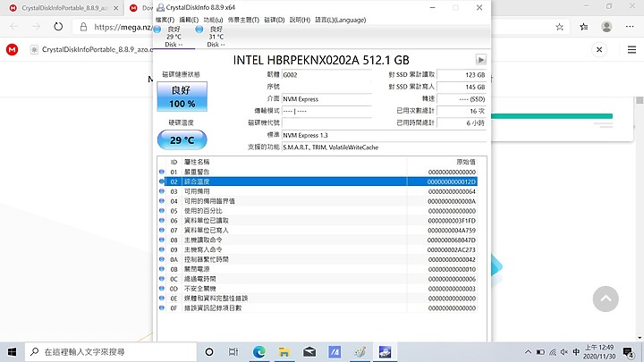The width and height of the screenshot is (644, 362).
Task: Click the status dot of attribute 0F
Action: 161,307
